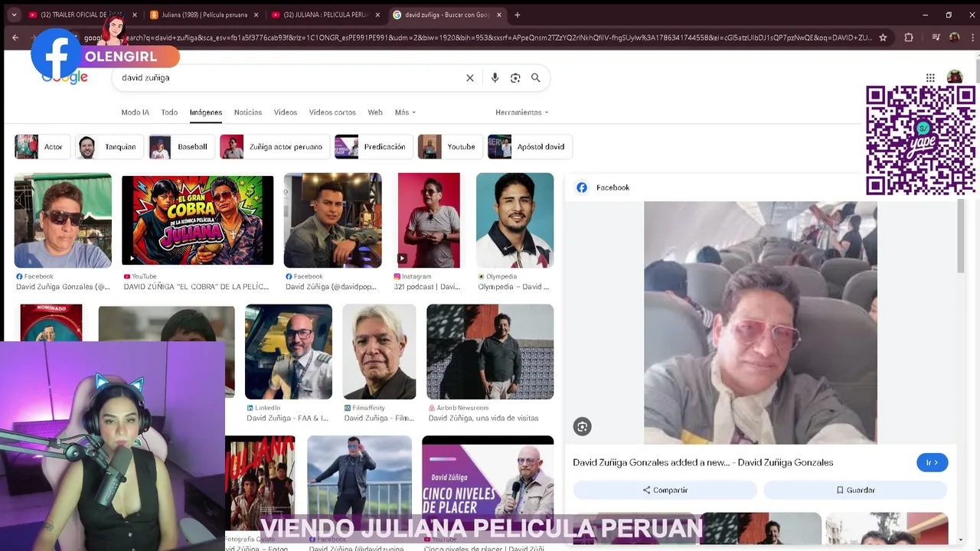Open the 'David Zuñiga, una vida de visitas' link
980x551 pixels.
click(483, 419)
